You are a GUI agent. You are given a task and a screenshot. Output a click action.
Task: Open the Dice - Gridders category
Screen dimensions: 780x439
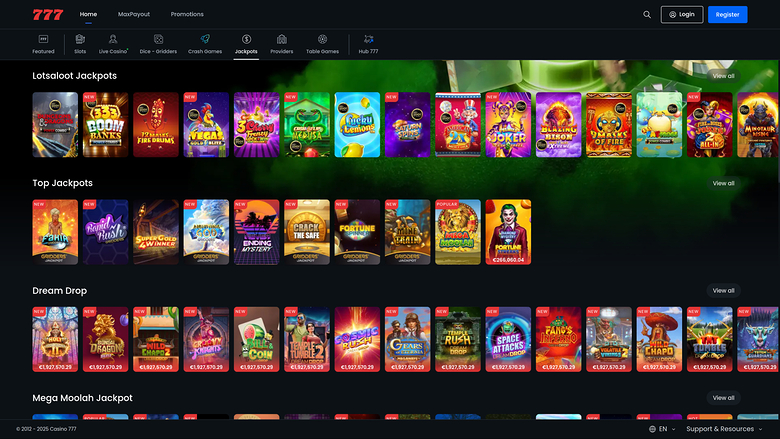pyautogui.click(x=158, y=44)
